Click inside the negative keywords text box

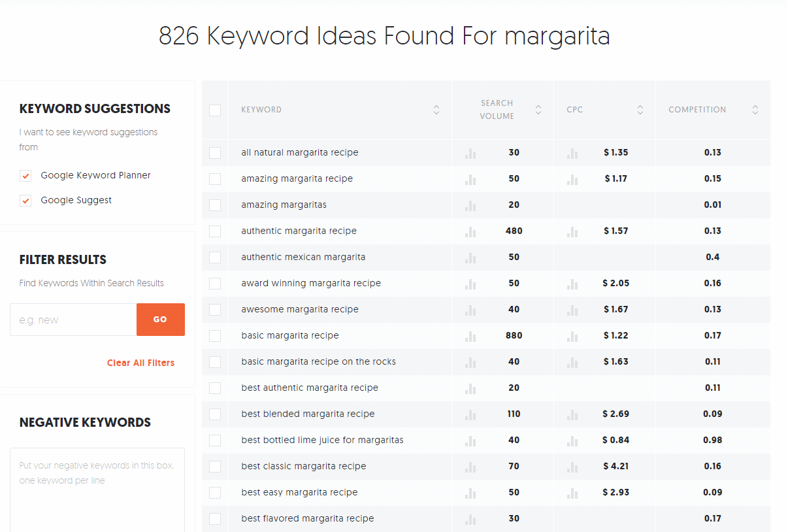[x=97, y=490]
